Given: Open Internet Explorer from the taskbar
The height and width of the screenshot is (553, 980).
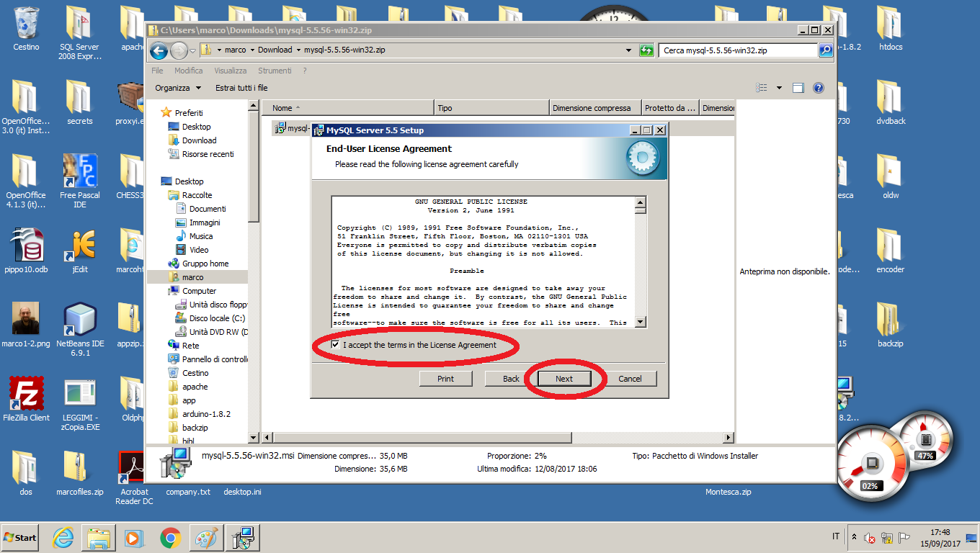Looking at the screenshot, I should 63,538.
